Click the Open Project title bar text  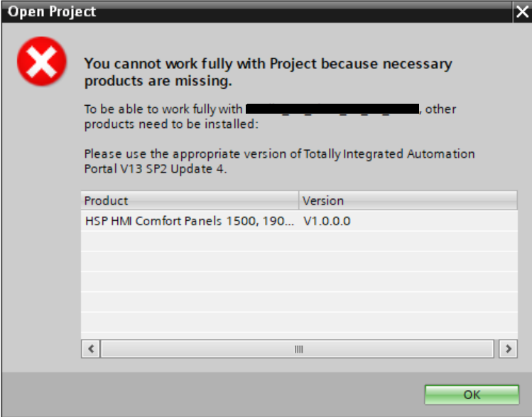(x=52, y=12)
